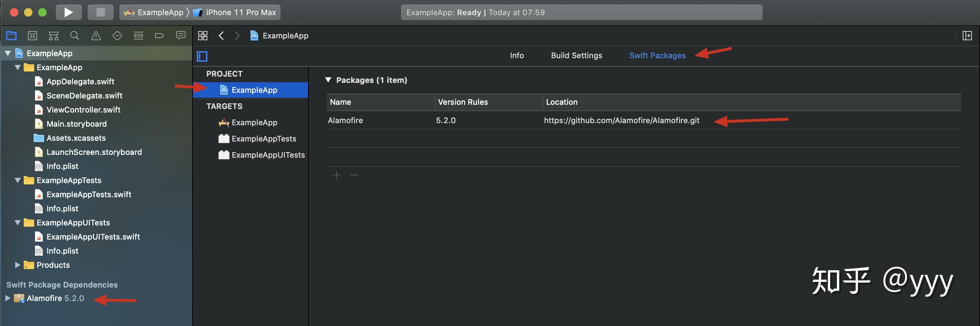Show the Project navigator folder icon
The width and height of the screenshot is (980, 326).
pyautogui.click(x=11, y=36)
